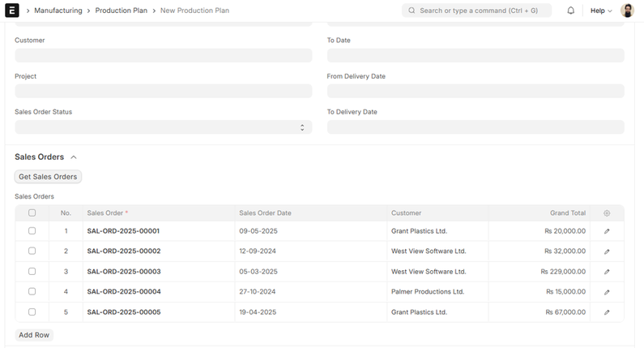Edit the Palmer Productions Ltd. row
Screen dimensions: 644x348
(x=607, y=292)
